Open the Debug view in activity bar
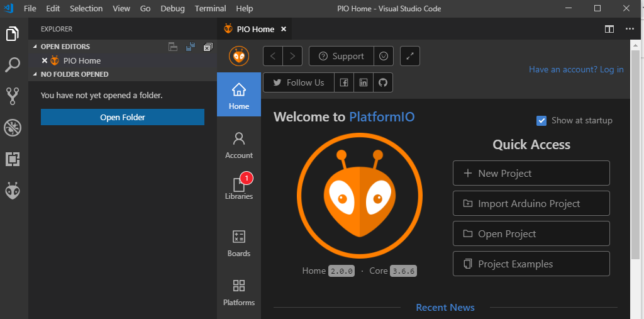644x319 pixels. [x=13, y=128]
